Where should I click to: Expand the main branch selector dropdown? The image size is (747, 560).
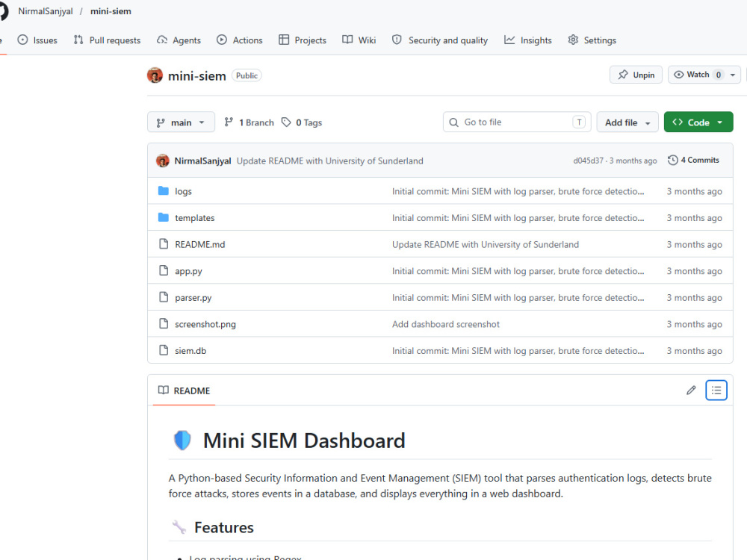[x=181, y=122]
